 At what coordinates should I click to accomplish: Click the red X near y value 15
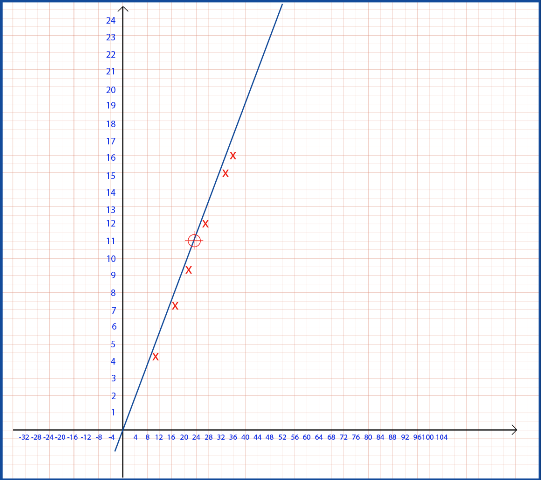tap(225, 173)
